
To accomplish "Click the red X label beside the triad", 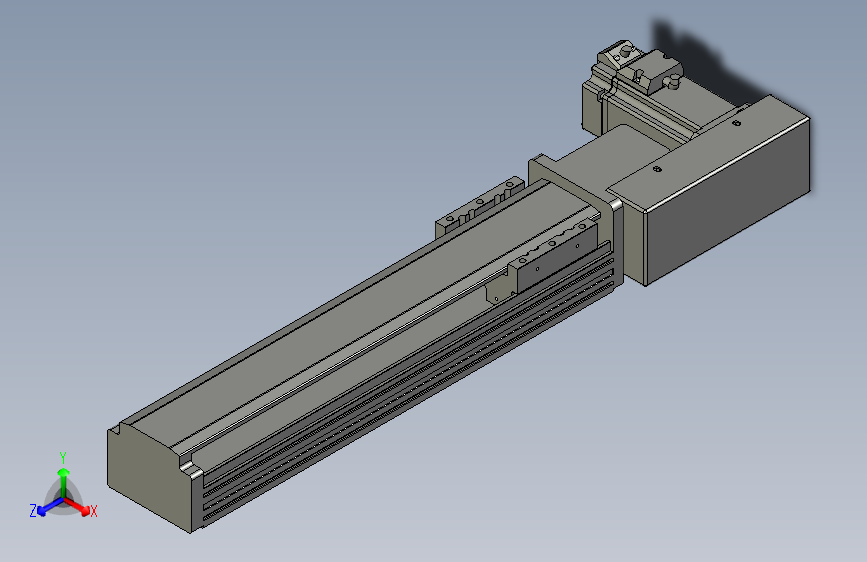I will (93, 512).
